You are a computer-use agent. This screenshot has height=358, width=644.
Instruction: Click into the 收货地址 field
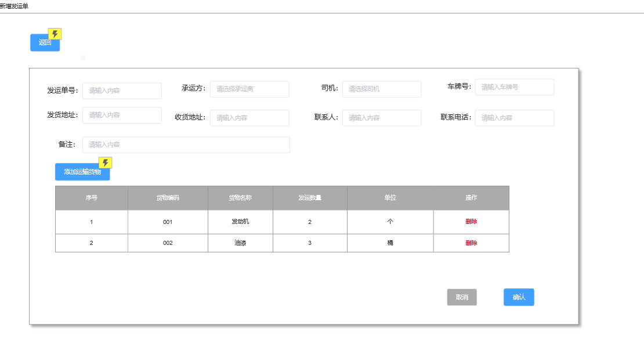click(249, 118)
